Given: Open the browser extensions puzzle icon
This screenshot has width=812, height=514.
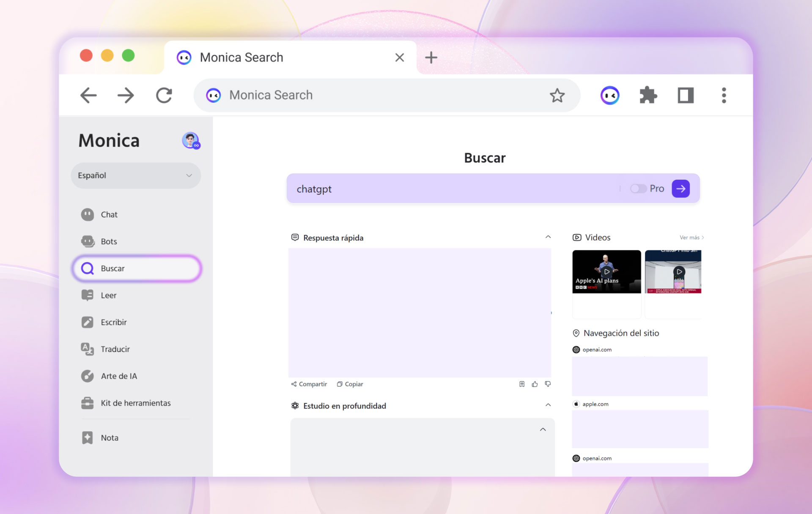Looking at the screenshot, I should coord(648,96).
